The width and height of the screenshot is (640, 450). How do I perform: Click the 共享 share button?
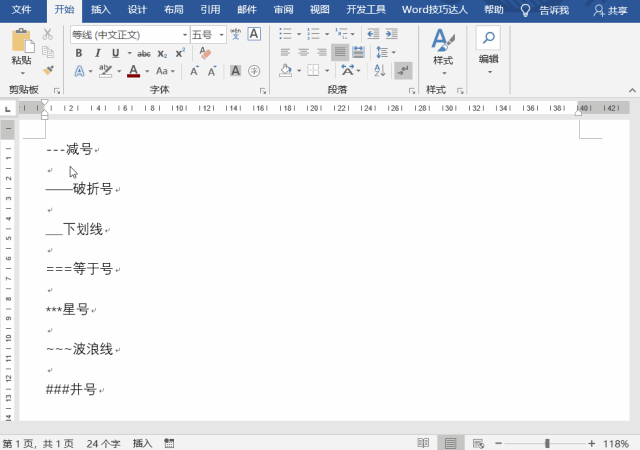(611, 10)
